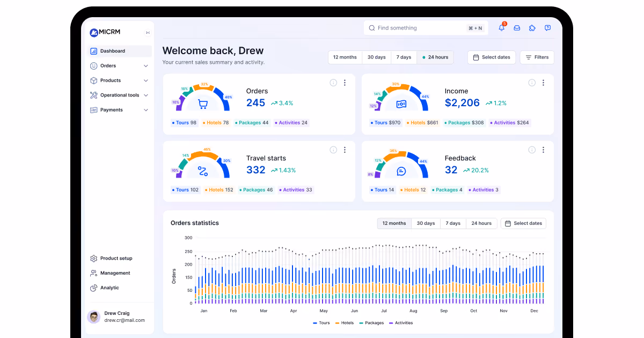Open the inbox tray icon
The image size is (644, 338).
pos(517,28)
